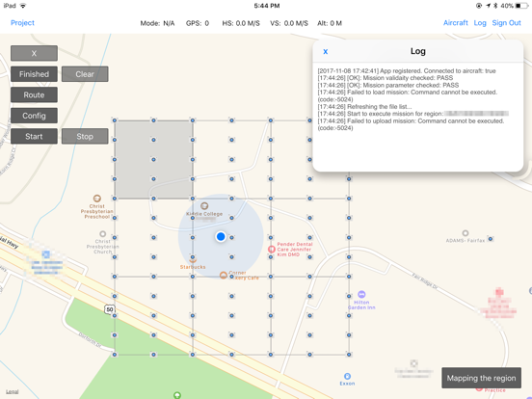Image resolution: width=532 pixels, height=399 pixels.
Task: Click the Stop button
Action: (x=85, y=137)
